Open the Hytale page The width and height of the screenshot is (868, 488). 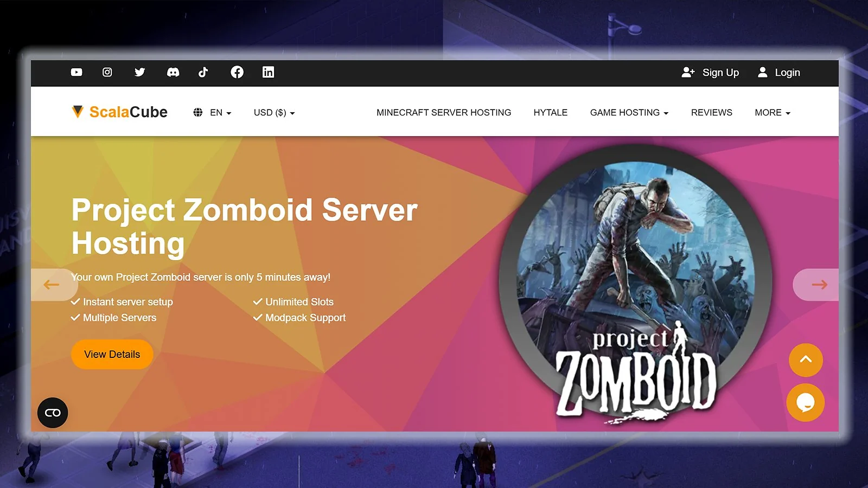(551, 113)
